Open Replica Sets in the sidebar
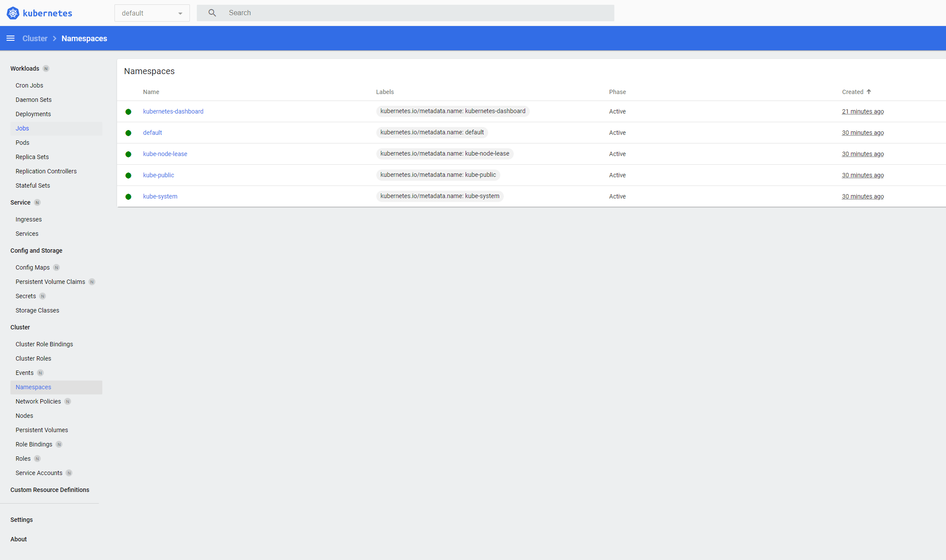This screenshot has width=946, height=560. [x=32, y=157]
